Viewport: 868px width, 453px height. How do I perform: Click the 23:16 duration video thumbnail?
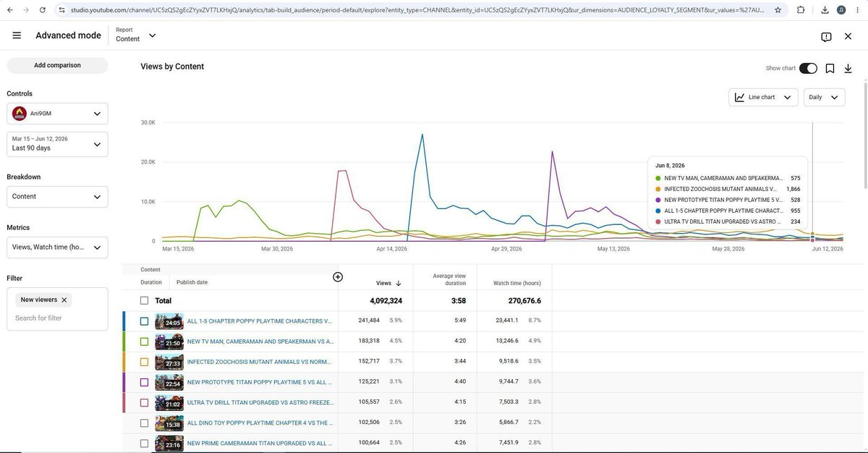click(x=169, y=444)
